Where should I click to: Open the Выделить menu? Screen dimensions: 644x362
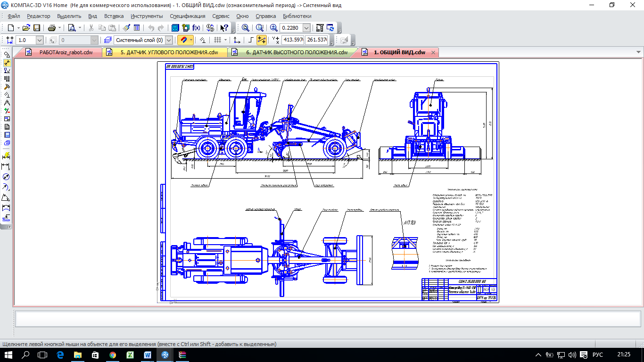coord(69,16)
